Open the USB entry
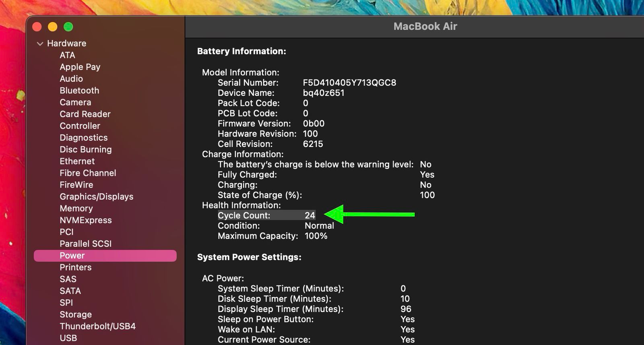This screenshot has width=644, height=345. tap(68, 338)
